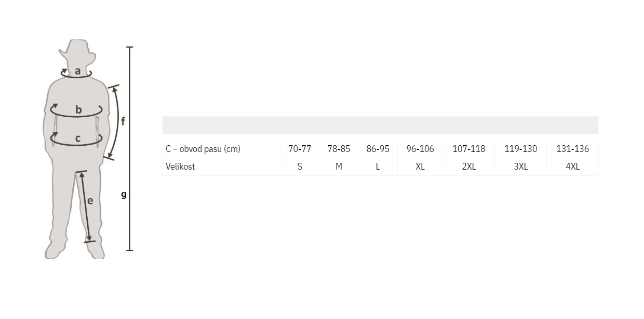Select the 96-106 waist range cell
Image resolution: width=644 pixels, height=319 pixels.
click(420, 149)
